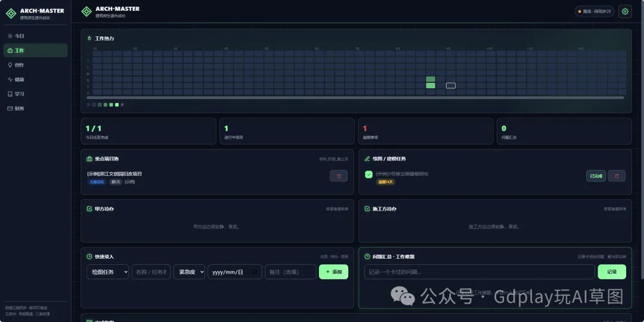Delete the 号楼立面建模细化 task via trash icon
The image size is (644, 322).
617,176
